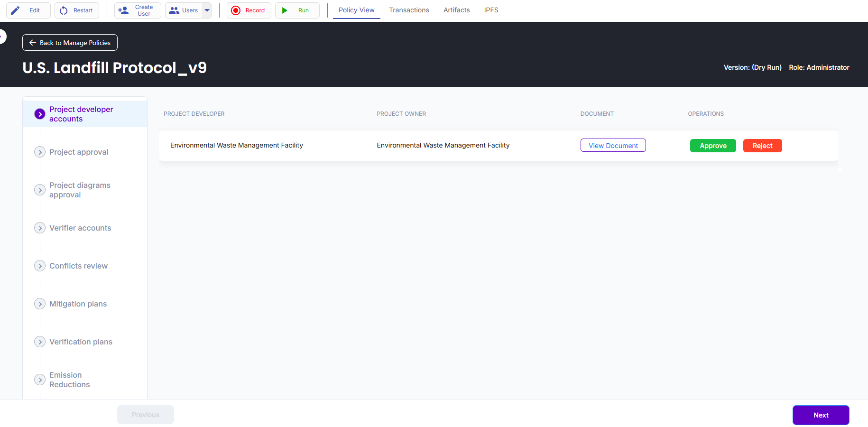
Task: Expand the Mitigation plans step chevron
Action: pyautogui.click(x=40, y=304)
